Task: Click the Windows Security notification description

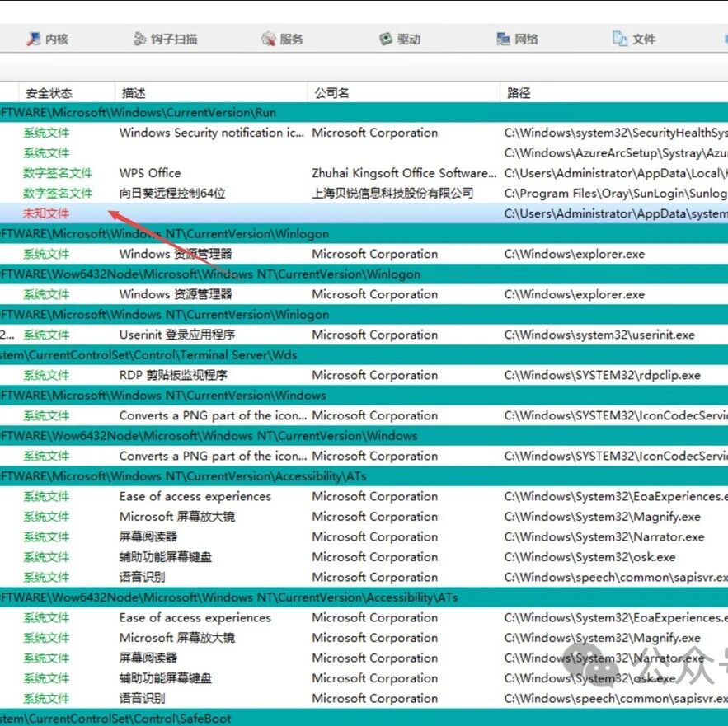Action: [x=212, y=133]
